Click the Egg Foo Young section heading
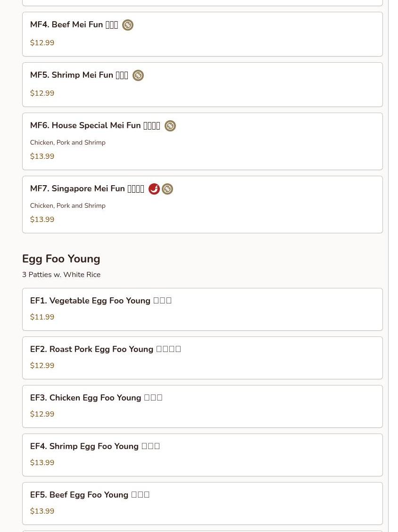This screenshot has width=398, height=532. (x=61, y=259)
